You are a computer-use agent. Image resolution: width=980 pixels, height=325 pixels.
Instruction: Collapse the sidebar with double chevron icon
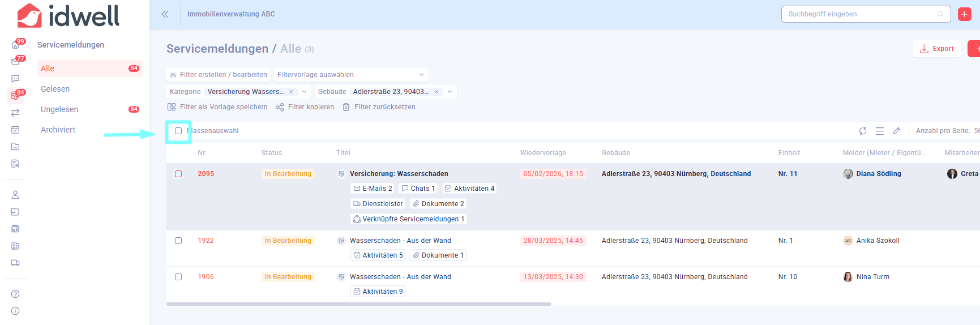pyautogui.click(x=165, y=14)
